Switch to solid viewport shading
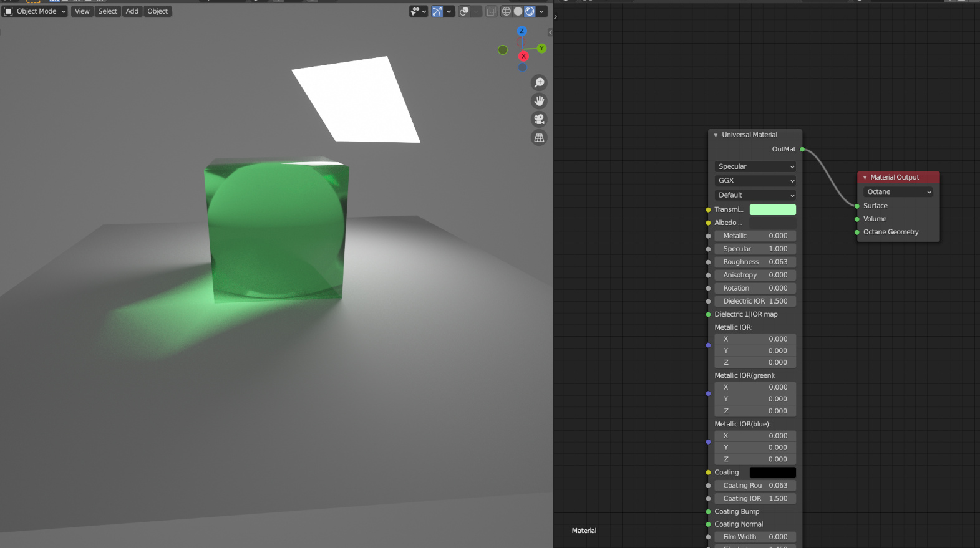 tap(518, 11)
